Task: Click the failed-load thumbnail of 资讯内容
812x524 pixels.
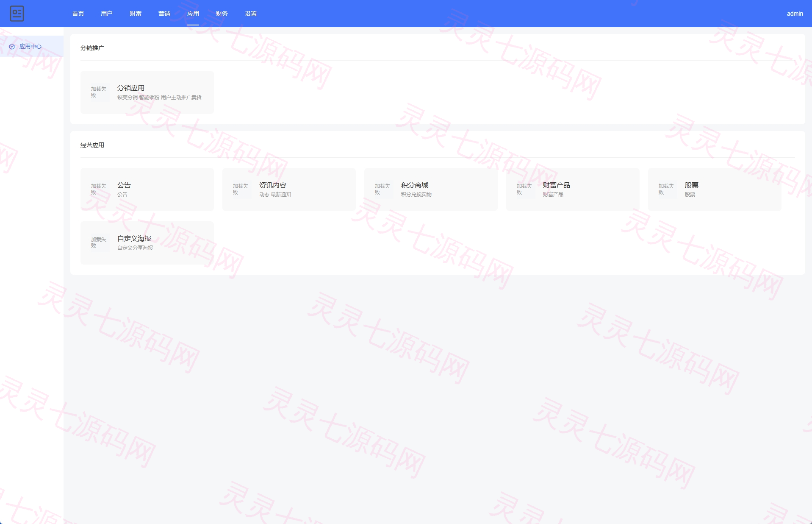Action: [241, 189]
